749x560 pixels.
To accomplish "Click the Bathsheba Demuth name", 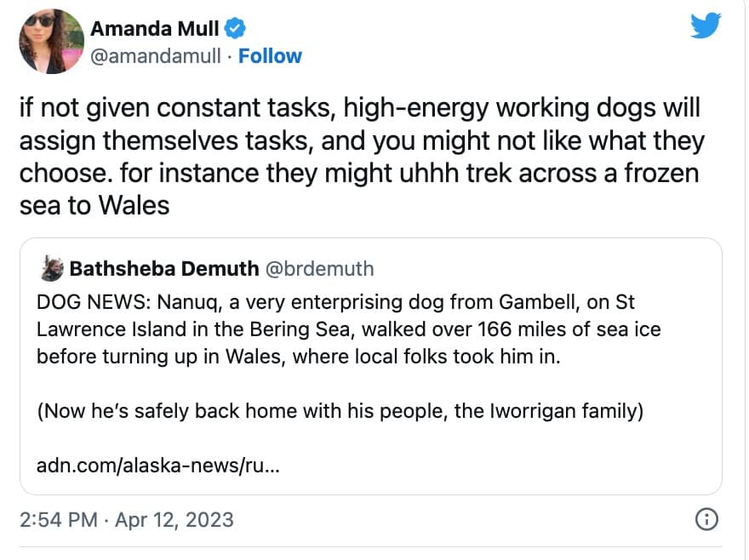I will coord(163,269).
